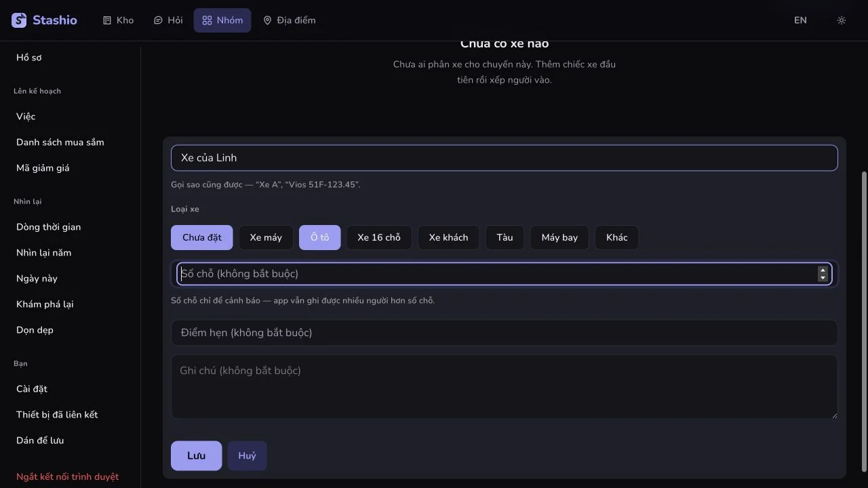Click the Stashio logo icon
Image resolution: width=868 pixels, height=488 pixels.
[x=19, y=20]
